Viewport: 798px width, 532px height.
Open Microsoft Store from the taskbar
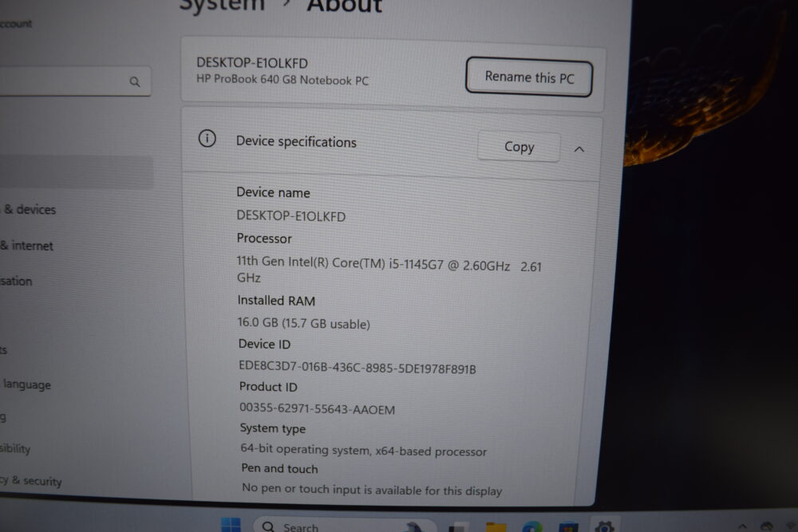(x=568, y=527)
